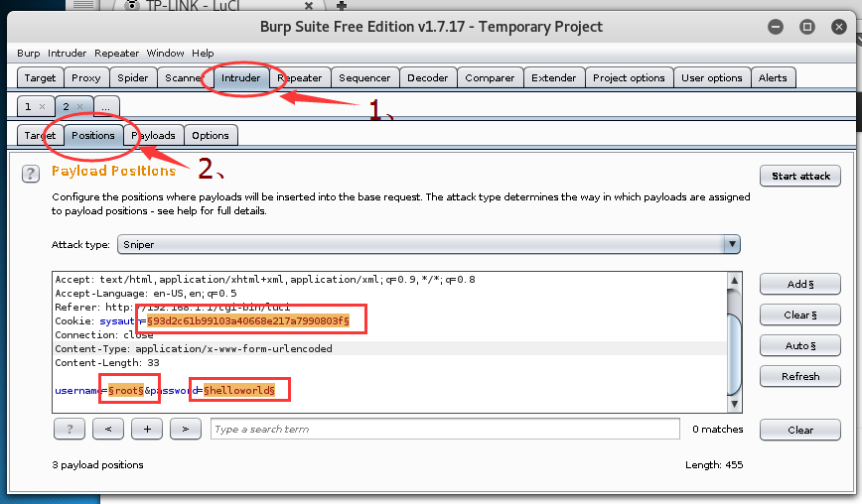
Task: Open the Sniper attack type combo box
Action: (x=429, y=244)
